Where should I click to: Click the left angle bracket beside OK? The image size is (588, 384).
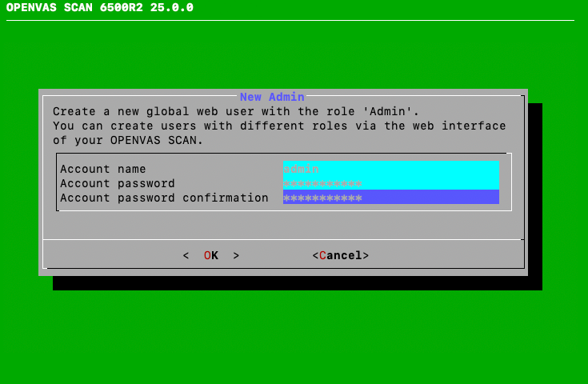point(186,255)
